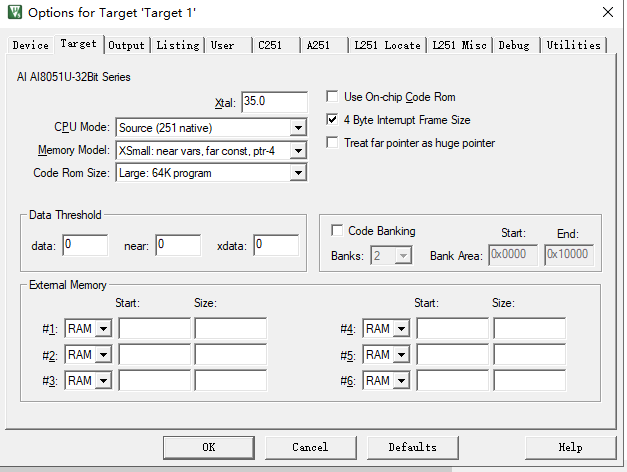Click the #2 memory Start field
The height and width of the screenshot is (472, 627).
154,354
